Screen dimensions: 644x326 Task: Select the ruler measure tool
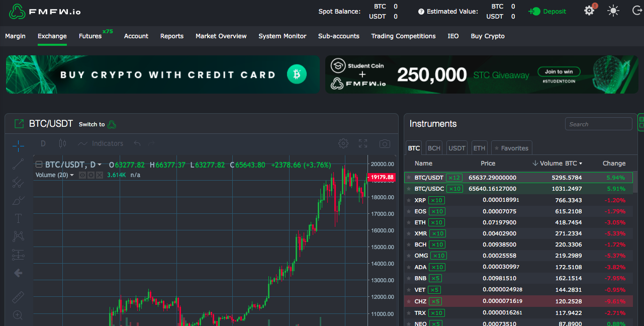click(x=18, y=297)
